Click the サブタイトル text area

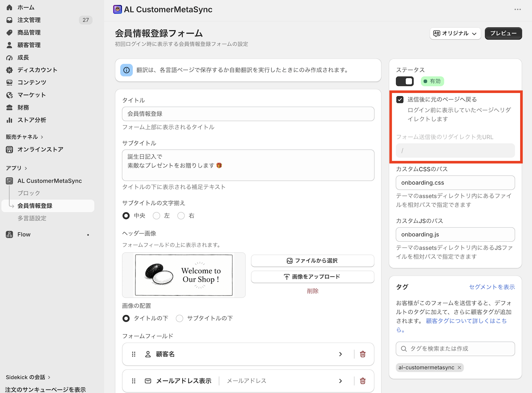[248, 165]
